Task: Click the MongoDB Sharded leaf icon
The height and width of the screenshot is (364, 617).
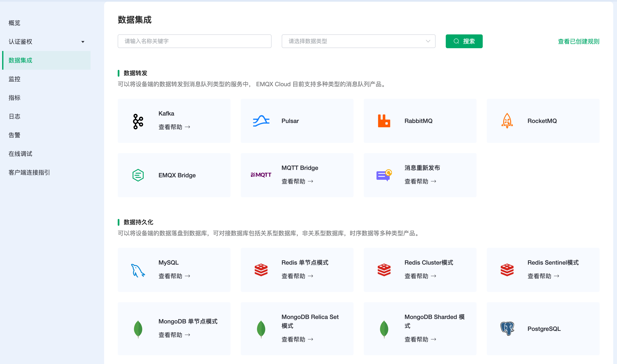Action: (x=384, y=329)
